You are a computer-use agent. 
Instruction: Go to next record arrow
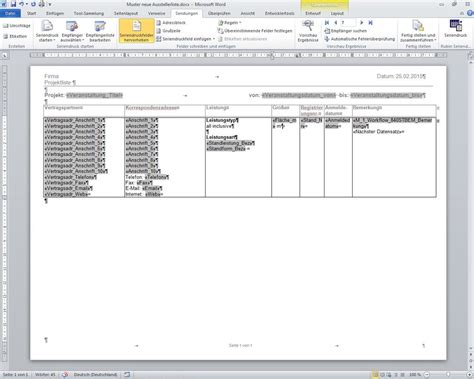pyautogui.click(x=361, y=23)
